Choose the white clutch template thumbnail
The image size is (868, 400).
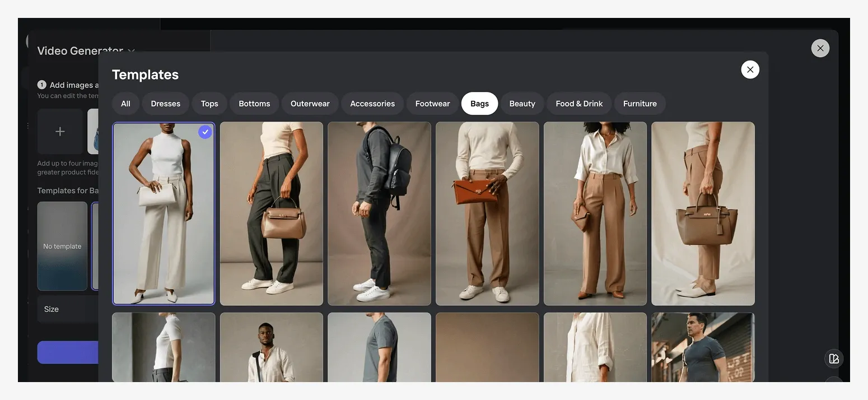click(x=164, y=213)
